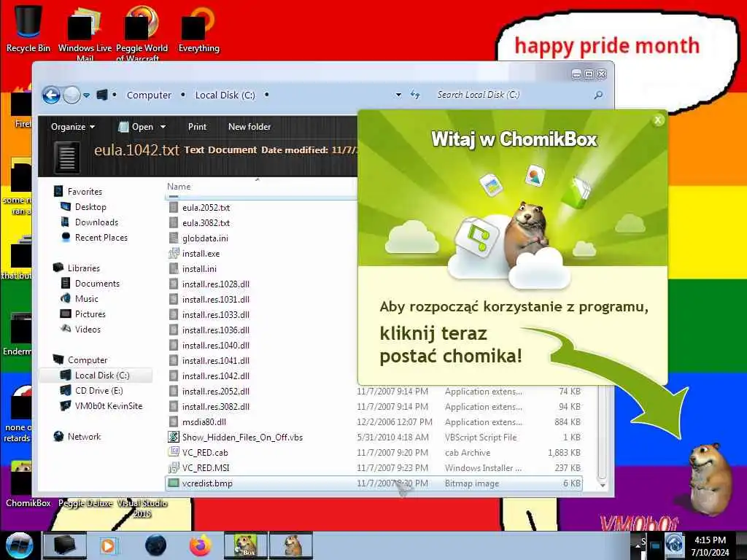The height and width of the screenshot is (560, 747).
Task: Select install.exe in the file list
Action: [201, 253]
